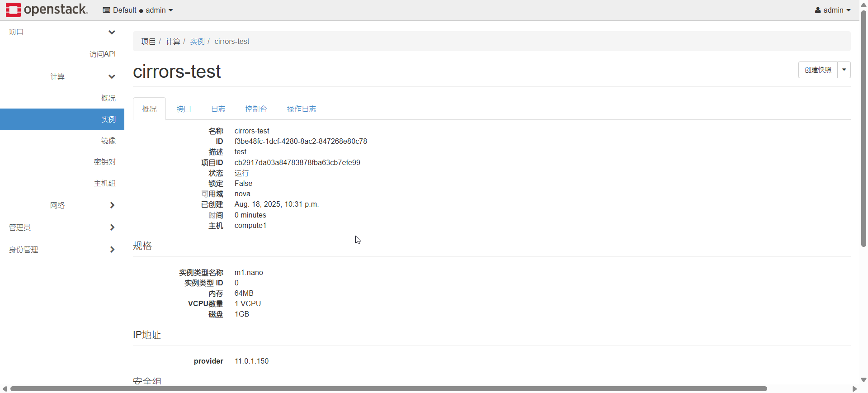Viewport: 868px width, 393px height.
Task: Select 实例 in the sidebar
Action: [62, 119]
